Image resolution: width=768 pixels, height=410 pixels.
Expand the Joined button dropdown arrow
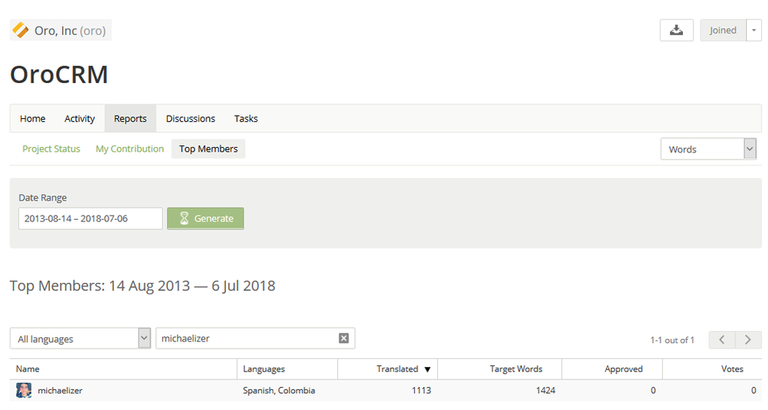pos(754,30)
